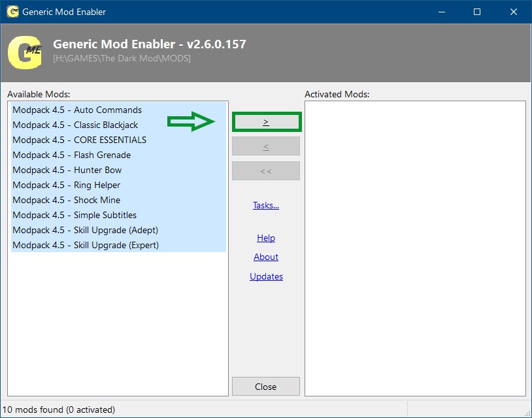This screenshot has width=532, height=418.
Task: Click the << disable all mods button
Action: point(266,171)
